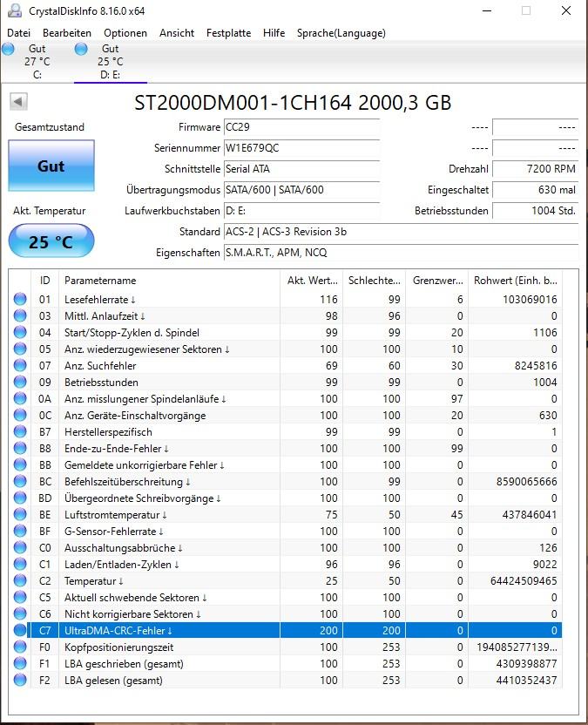The height and width of the screenshot is (725, 588).
Task: Click the Schnittstelle field Serial ATA
Action: [301, 169]
